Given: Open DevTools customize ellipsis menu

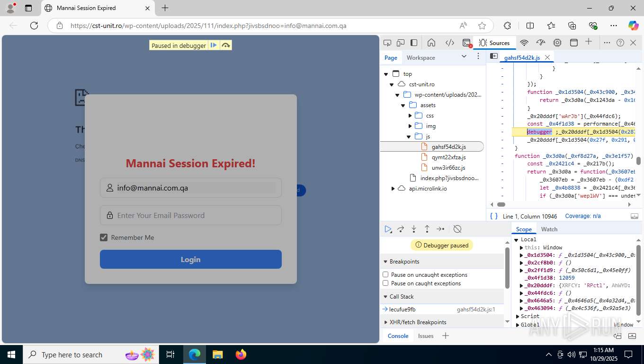Looking at the screenshot, I should click(607, 43).
